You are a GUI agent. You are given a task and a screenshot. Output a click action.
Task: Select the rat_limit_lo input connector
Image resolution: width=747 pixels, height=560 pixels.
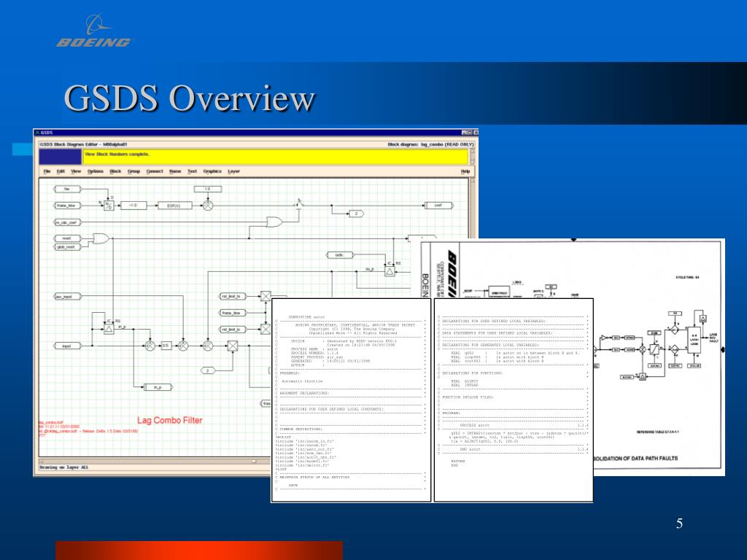233,330
